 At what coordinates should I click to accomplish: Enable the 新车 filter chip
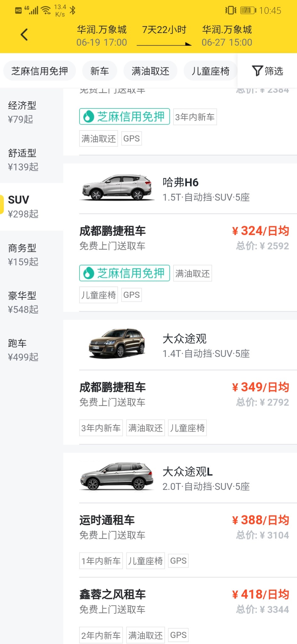100,71
